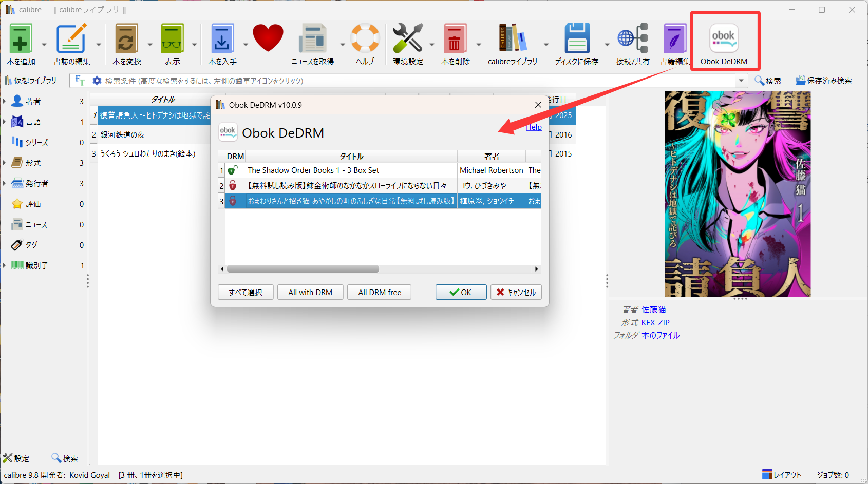
Task: Confirm the dialog with OK
Action: tap(461, 292)
